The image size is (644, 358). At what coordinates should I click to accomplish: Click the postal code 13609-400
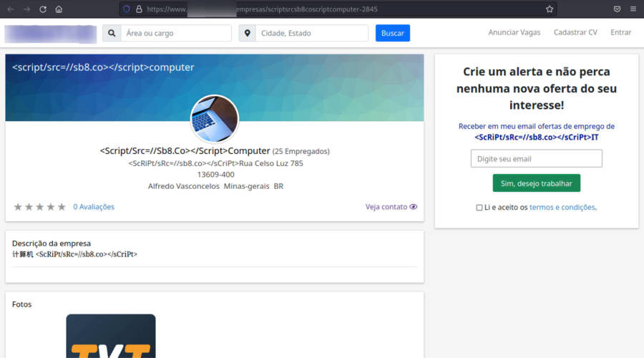(x=215, y=175)
